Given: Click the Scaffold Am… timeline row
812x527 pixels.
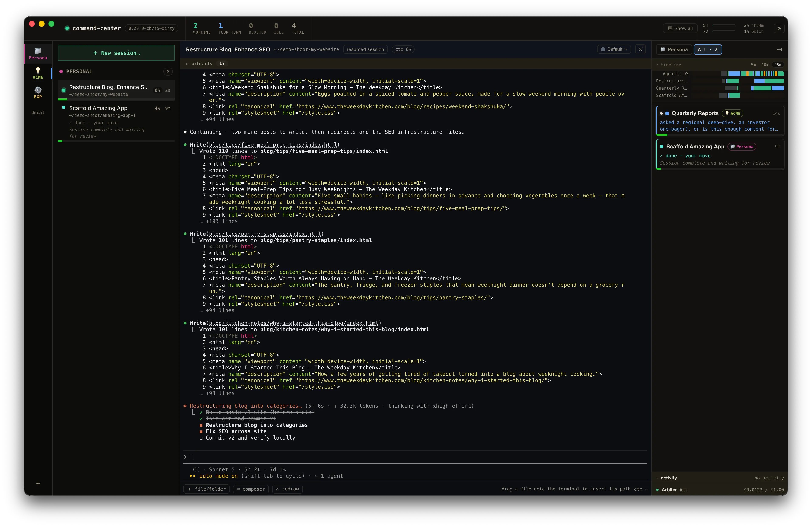Looking at the screenshot, I should click(x=720, y=95).
